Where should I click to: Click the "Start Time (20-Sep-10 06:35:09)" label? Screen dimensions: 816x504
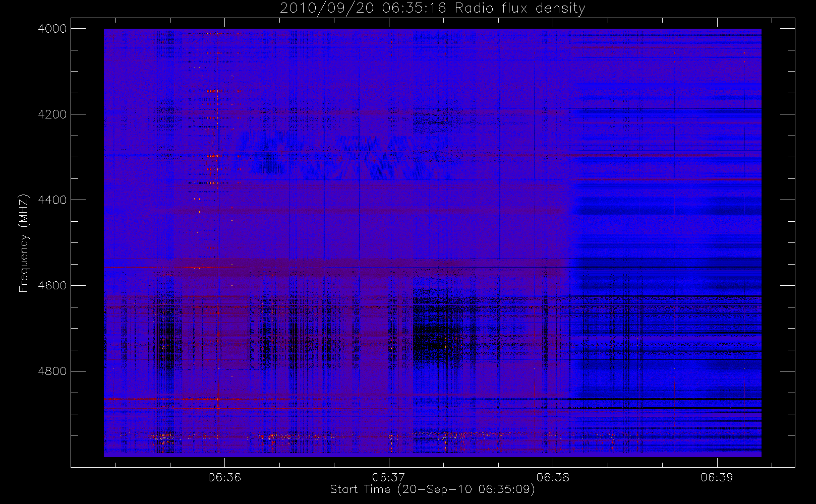coord(432,489)
